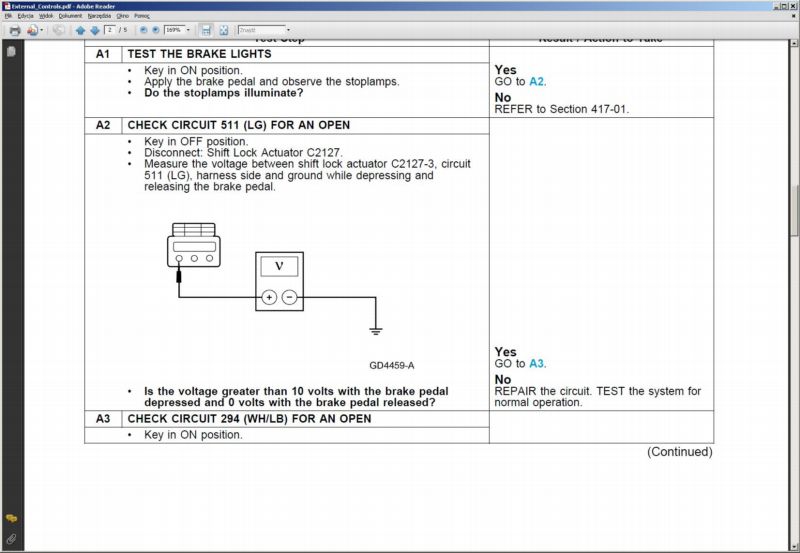Open the Dokument menu
Screen dimensions: 800x553
tap(70, 16)
